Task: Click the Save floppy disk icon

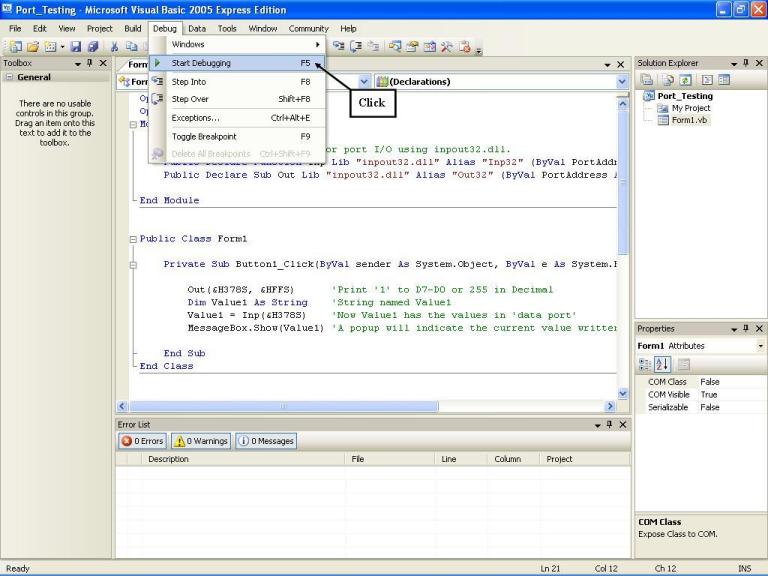Action: pos(75,47)
